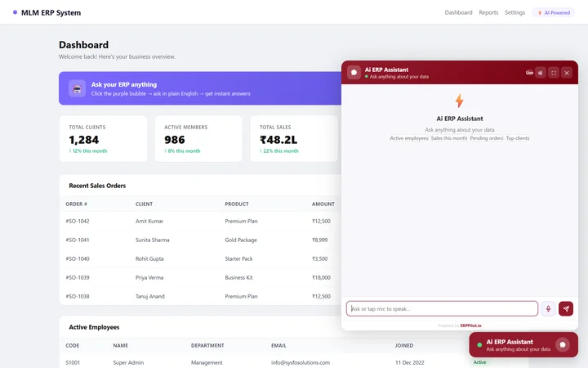Viewport: 588px width, 368px height.
Task: Select the Top clients suggestion chip
Action: click(518, 138)
